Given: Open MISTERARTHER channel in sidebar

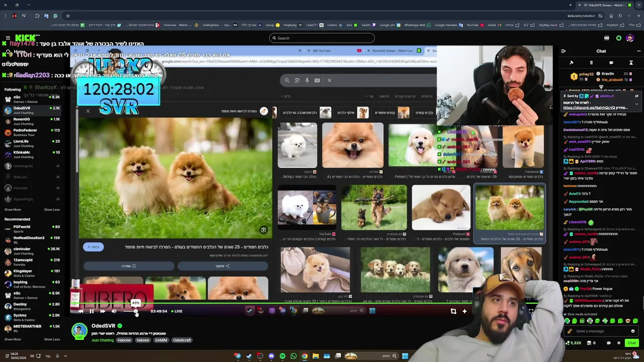Looking at the screenshot, I should [x=31, y=328].
